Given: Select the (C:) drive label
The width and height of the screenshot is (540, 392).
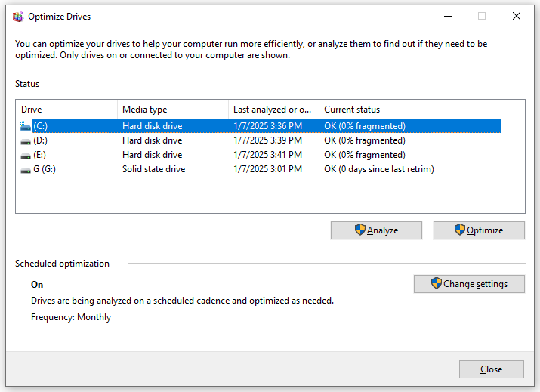Looking at the screenshot, I should coord(40,126).
